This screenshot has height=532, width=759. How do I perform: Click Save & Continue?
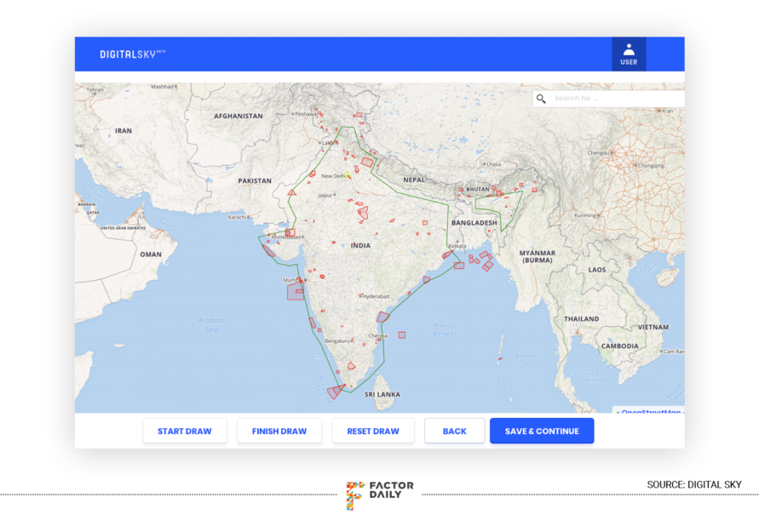[542, 432]
